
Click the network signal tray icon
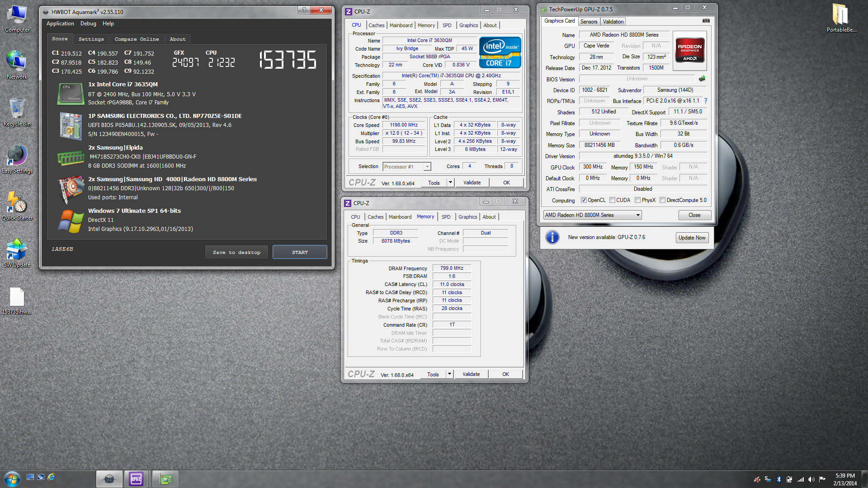tap(801, 479)
